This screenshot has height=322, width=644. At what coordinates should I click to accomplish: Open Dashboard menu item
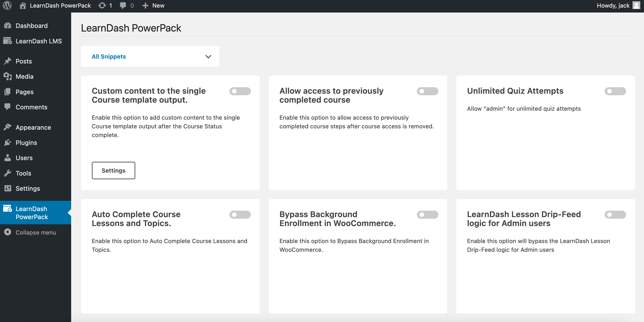(x=36, y=25)
